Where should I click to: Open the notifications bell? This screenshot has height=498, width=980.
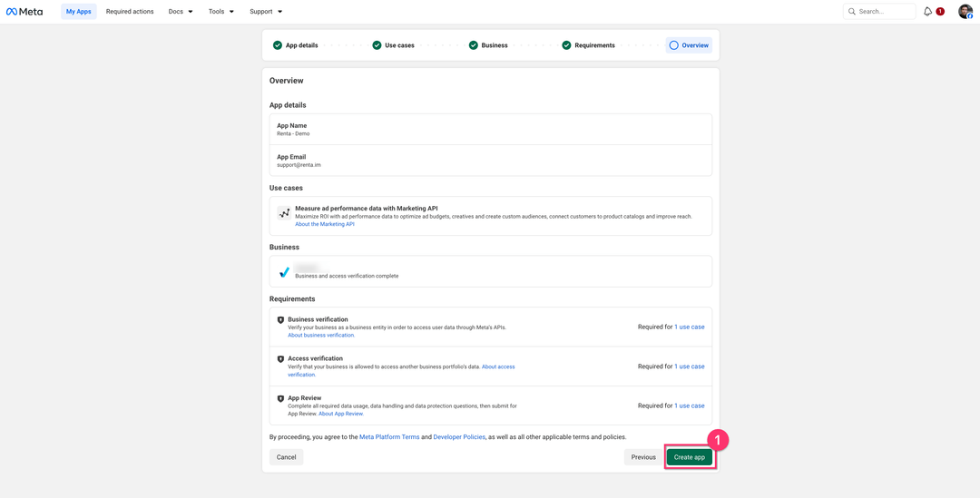pos(927,11)
